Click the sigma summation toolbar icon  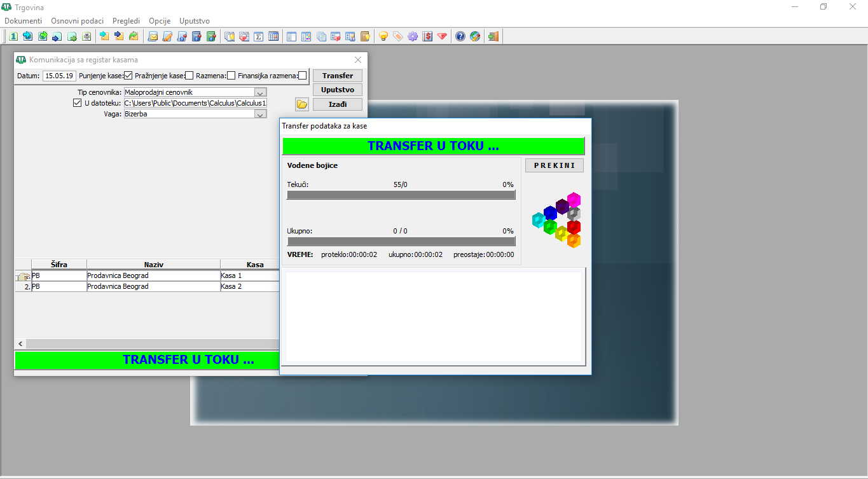259,36
